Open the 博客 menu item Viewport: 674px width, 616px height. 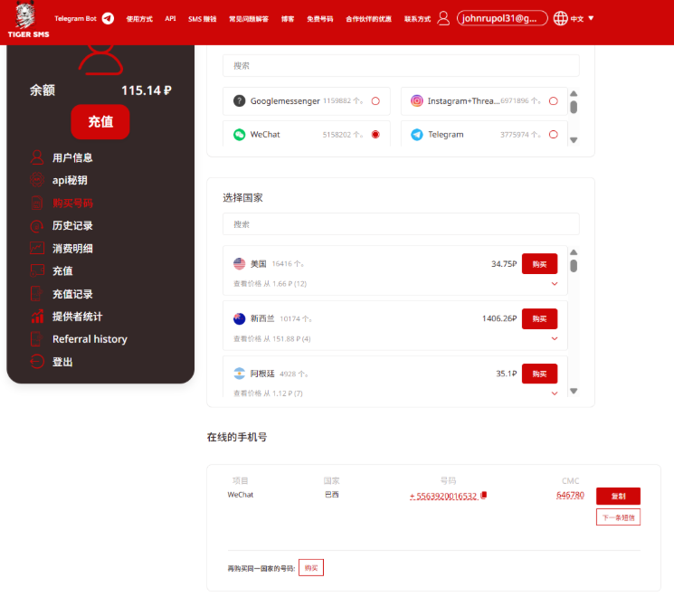coord(288,19)
